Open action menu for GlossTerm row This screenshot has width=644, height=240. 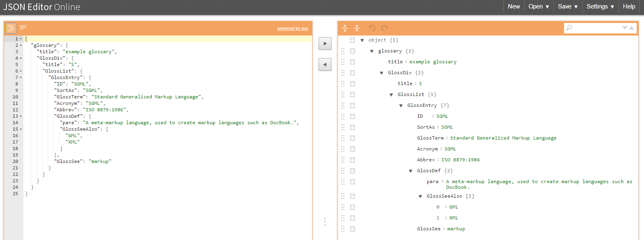pos(352,138)
